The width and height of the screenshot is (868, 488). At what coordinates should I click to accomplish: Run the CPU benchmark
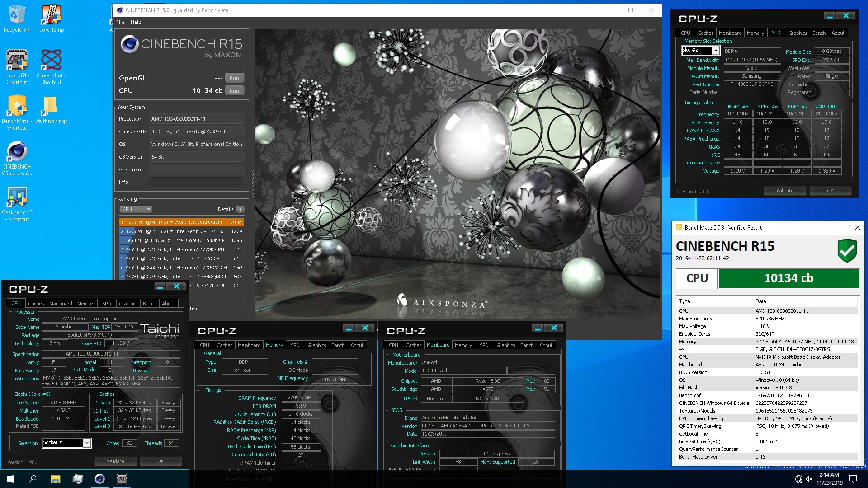(x=234, y=91)
